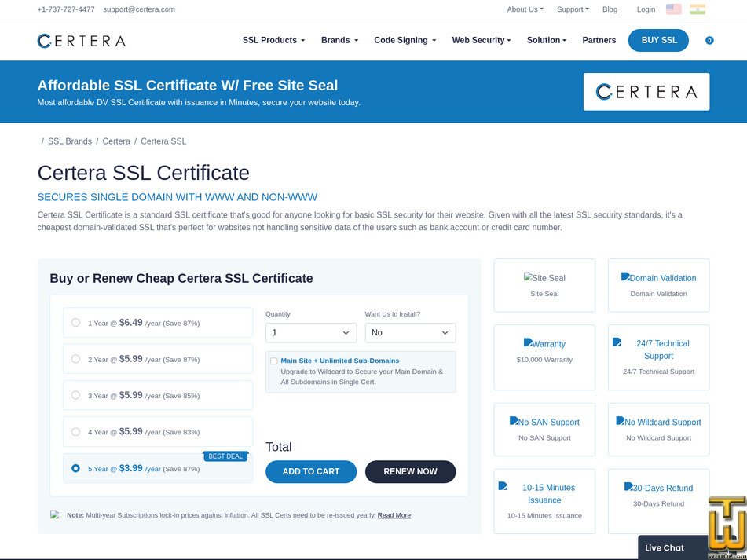Enable Main Site + Unlimited Sub-Domains option
The height and width of the screenshot is (560, 747).
pos(273,360)
